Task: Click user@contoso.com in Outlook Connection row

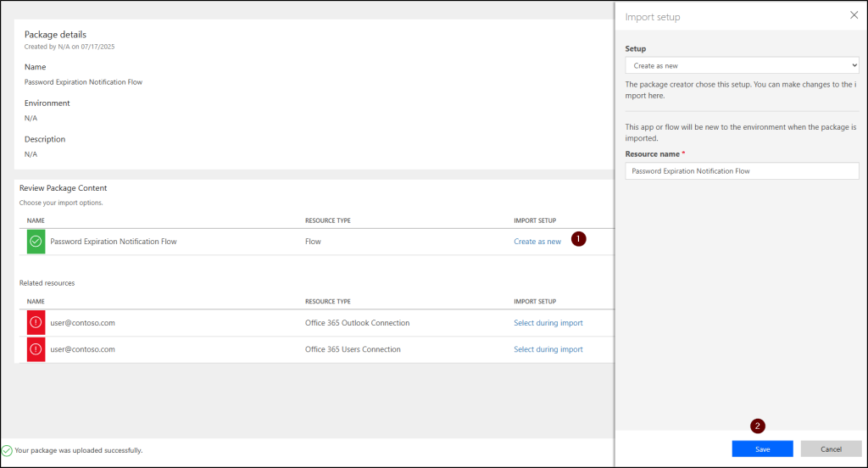Action: pos(82,323)
